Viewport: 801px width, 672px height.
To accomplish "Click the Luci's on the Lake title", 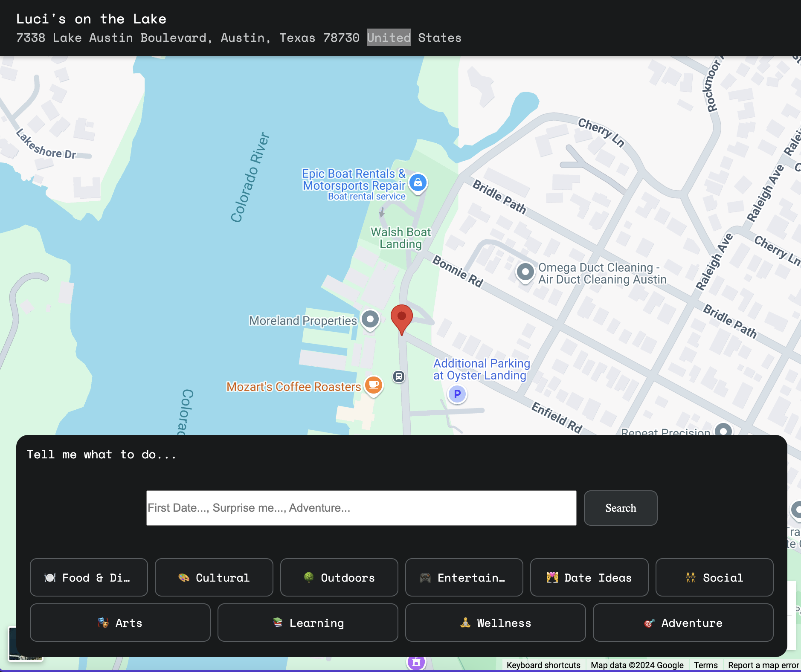I will click(91, 19).
